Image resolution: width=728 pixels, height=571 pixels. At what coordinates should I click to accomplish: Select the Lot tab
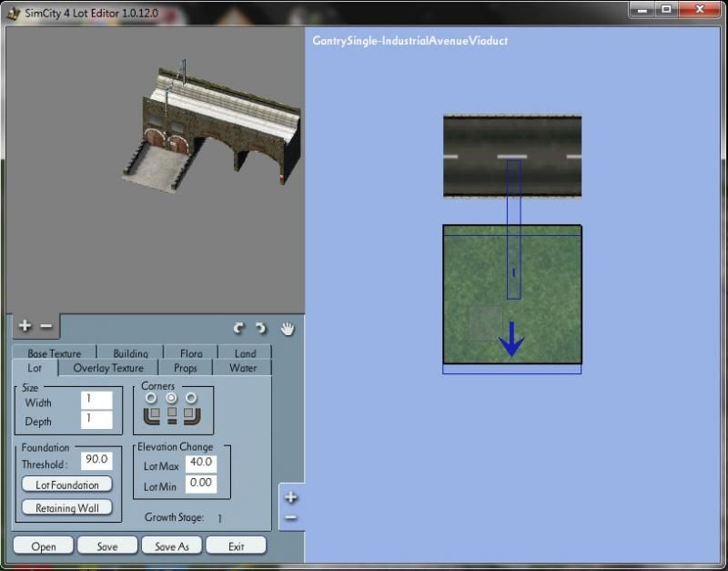(35, 368)
